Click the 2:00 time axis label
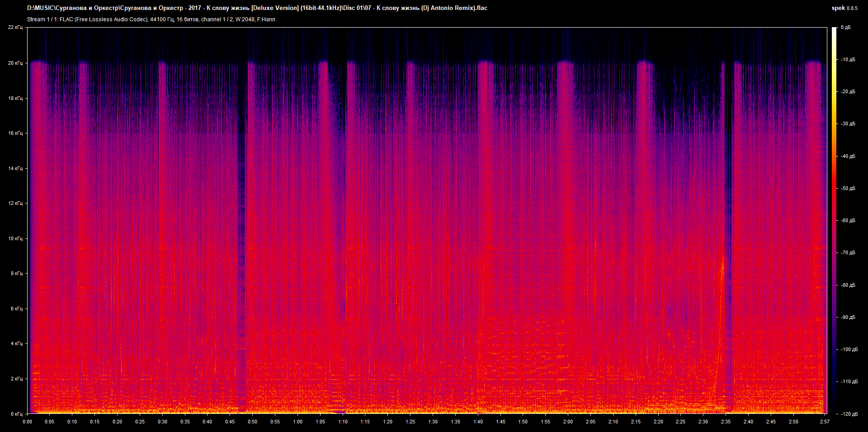Viewport: 868px width, 432px height. tap(568, 422)
